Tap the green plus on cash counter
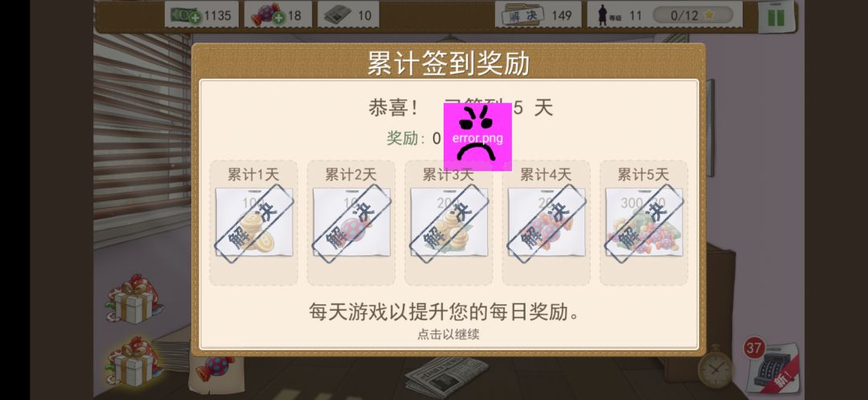Screen dimensions: 868x400 point(194,18)
